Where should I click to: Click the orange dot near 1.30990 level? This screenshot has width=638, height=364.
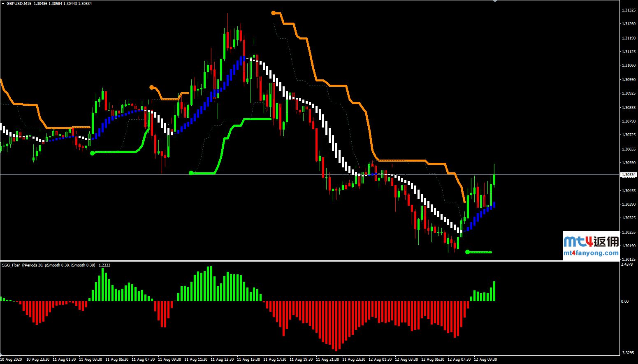(152, 87)
